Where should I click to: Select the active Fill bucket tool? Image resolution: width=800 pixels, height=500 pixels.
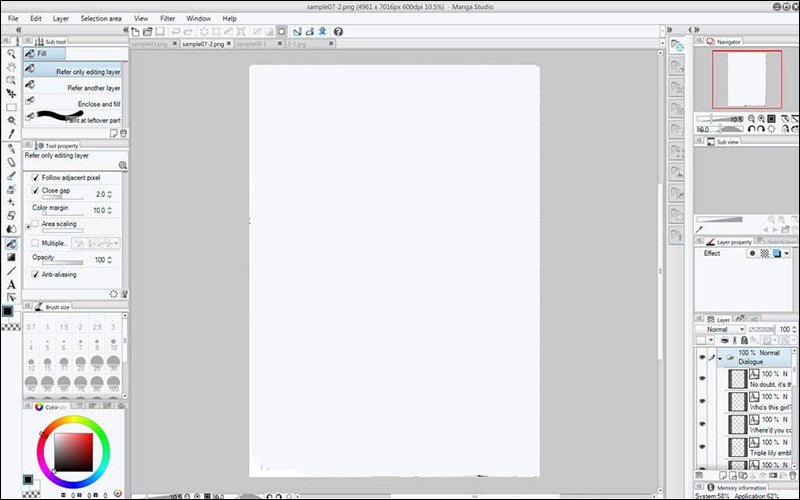tap(11, 244)
